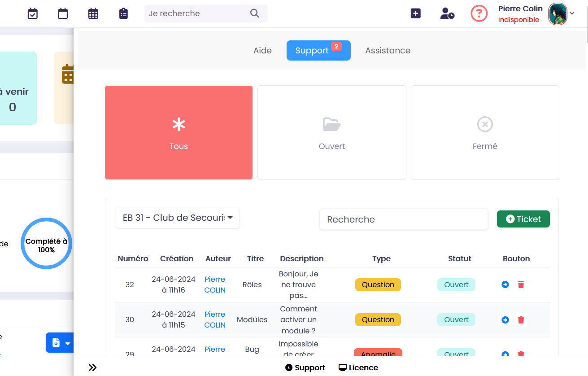Collapse the panel with double chevron
This screenshot has width=588, height=376.
pos(92,367)
